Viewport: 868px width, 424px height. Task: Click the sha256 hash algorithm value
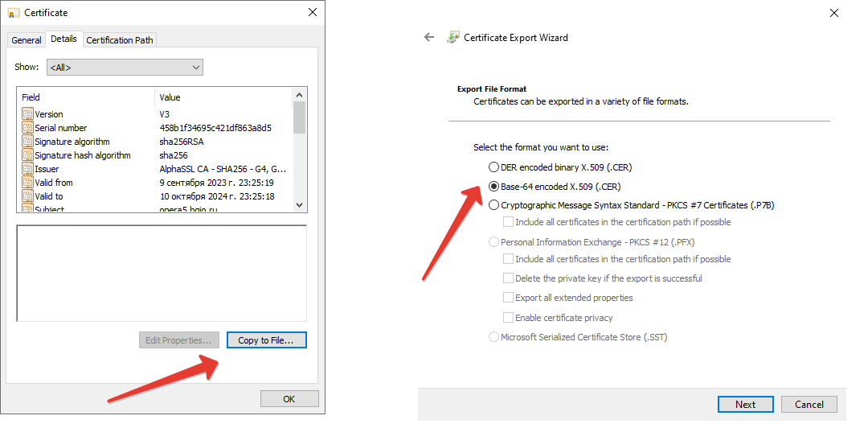[174, 155]
